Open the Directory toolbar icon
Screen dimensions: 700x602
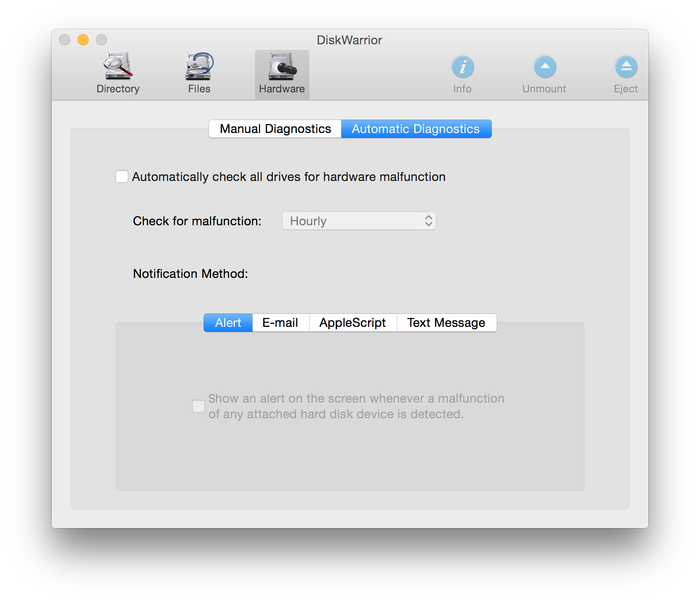pos(118,74)
